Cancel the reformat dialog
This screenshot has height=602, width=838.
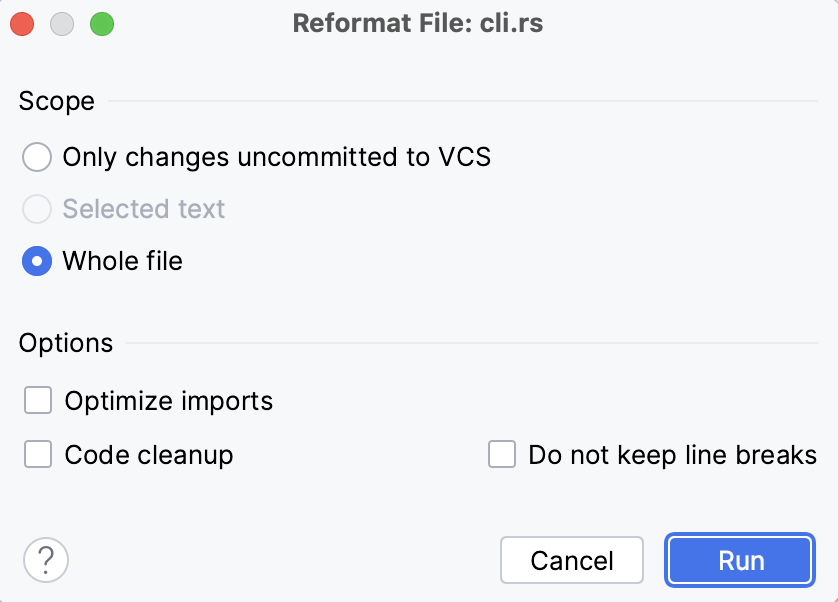pos(571,560)
